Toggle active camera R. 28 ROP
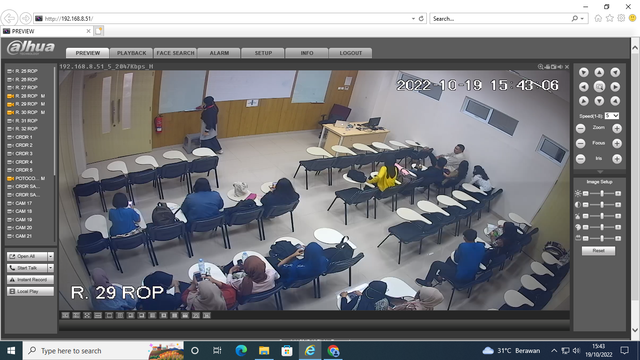 click(27, 96)
